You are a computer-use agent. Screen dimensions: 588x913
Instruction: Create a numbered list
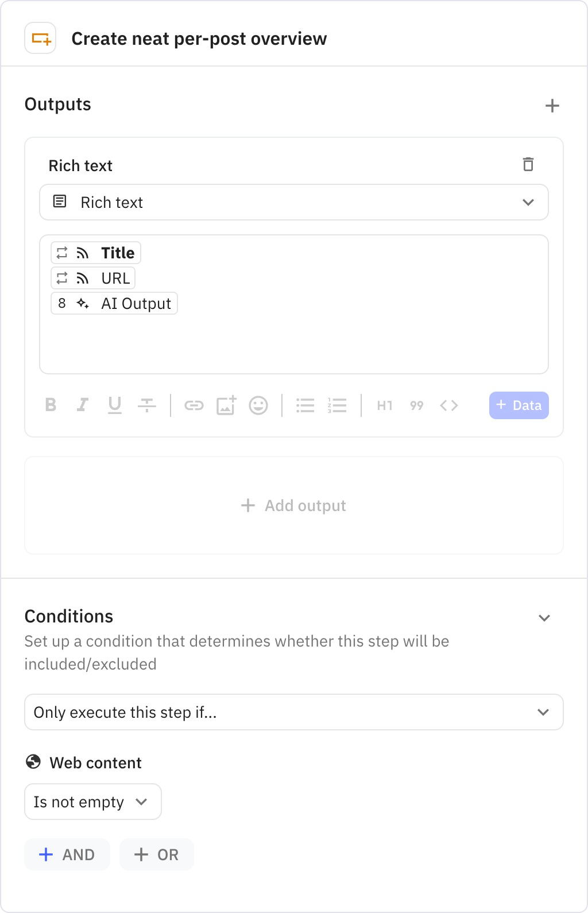click(x=338, y=405)
